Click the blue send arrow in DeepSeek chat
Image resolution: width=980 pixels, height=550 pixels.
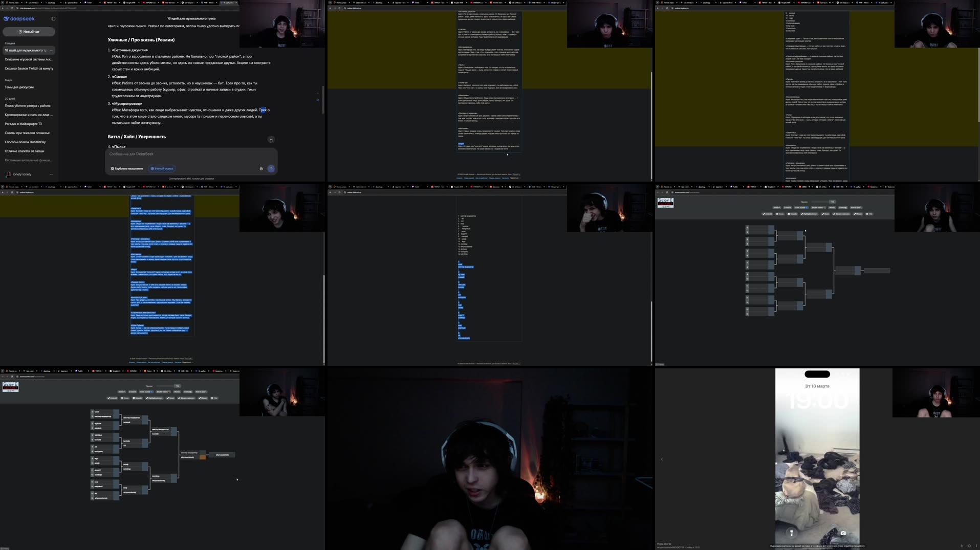tap(271, 168)
